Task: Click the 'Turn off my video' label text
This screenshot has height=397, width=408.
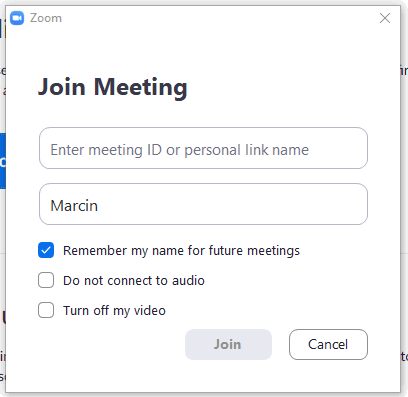Action: tap(114, 311)
